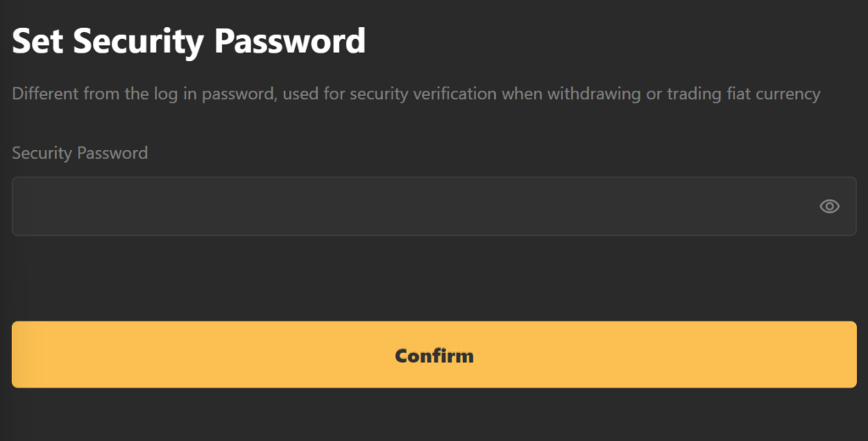Activate the text box under Security Password

[434, 206]
